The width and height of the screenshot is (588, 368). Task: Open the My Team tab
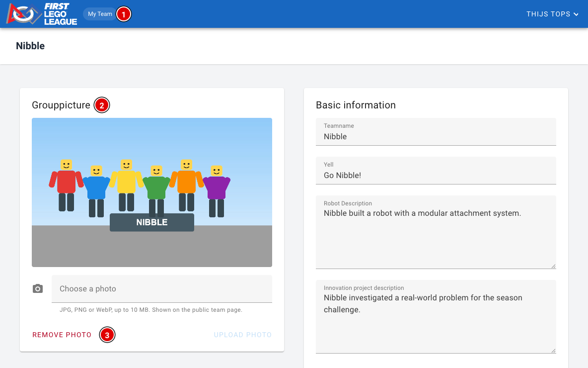point(100,14)
